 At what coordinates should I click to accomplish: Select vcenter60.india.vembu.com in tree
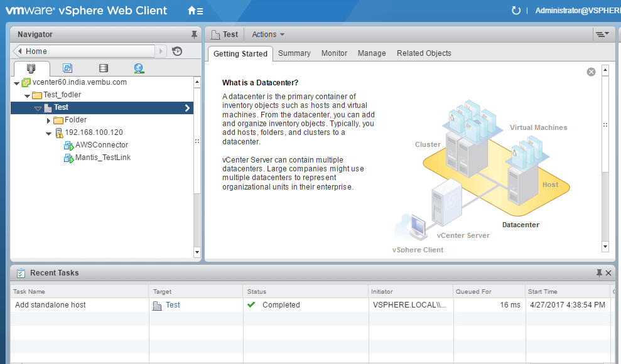[x=80, y=82]
